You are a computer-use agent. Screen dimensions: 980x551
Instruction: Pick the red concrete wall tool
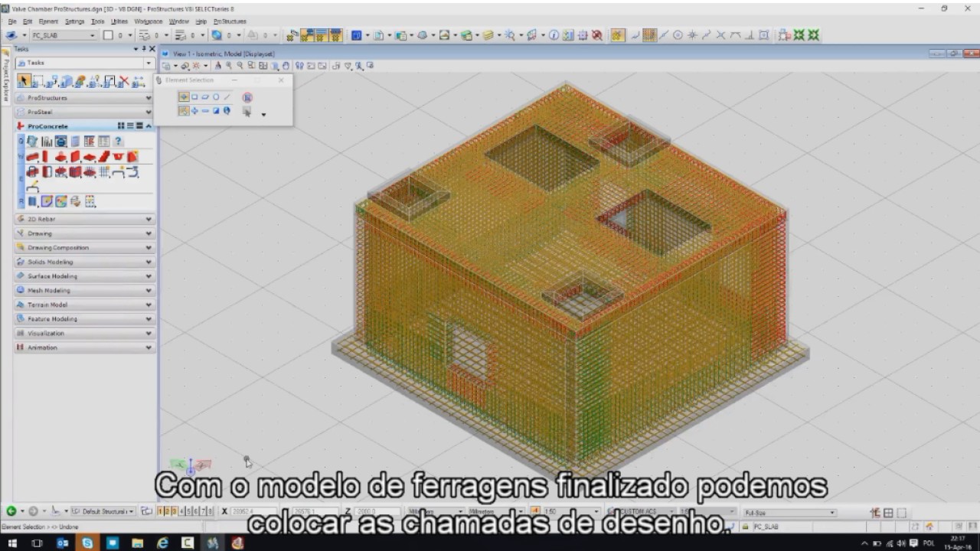pos(75,156)
